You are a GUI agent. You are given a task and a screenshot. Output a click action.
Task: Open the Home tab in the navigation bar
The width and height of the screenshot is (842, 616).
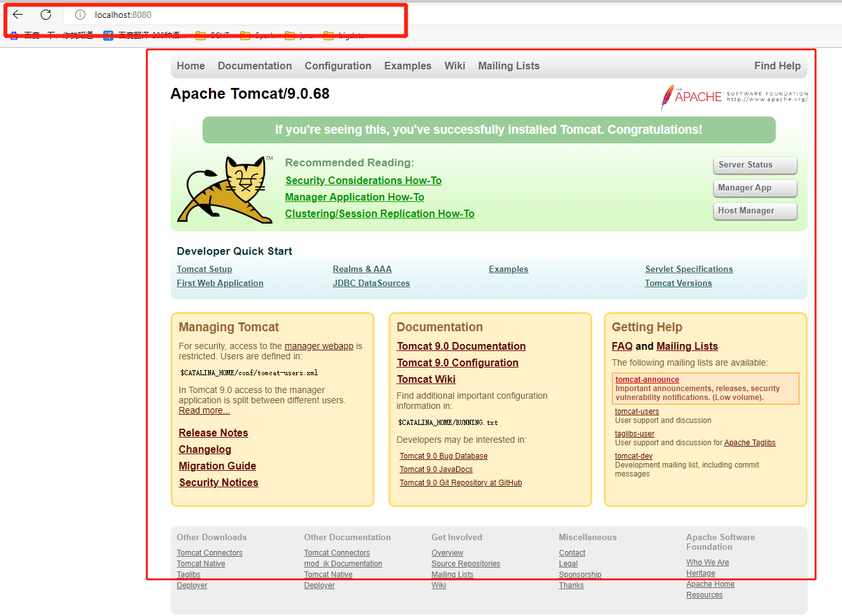tap(191, 66)
